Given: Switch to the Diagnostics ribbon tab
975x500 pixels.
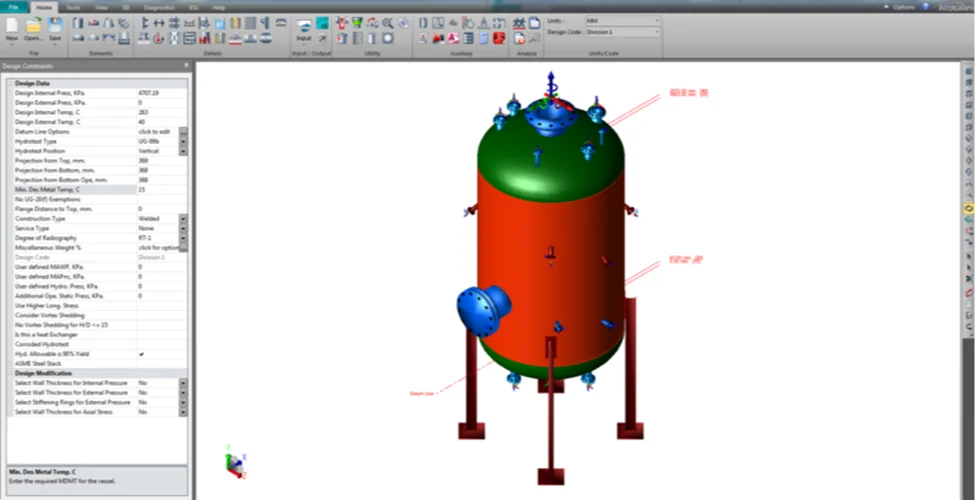Looking at the screenshot, I should pos(157,7).
